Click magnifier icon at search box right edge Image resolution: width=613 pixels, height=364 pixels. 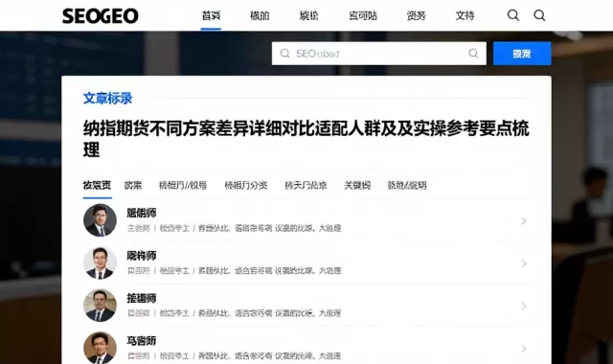click(473, 54)
